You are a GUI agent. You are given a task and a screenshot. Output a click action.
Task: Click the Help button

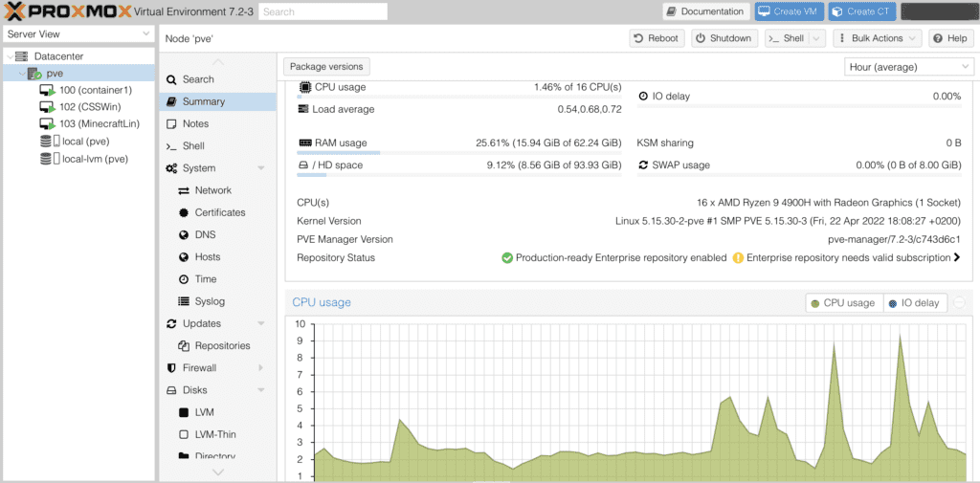(951, 38)
